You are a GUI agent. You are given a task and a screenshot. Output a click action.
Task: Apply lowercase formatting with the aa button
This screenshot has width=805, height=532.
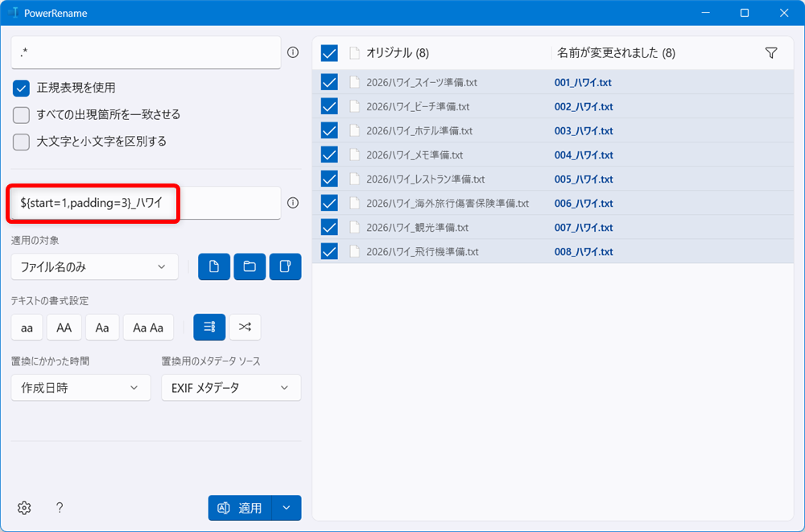pyautogui.click(x=26, y=327)
